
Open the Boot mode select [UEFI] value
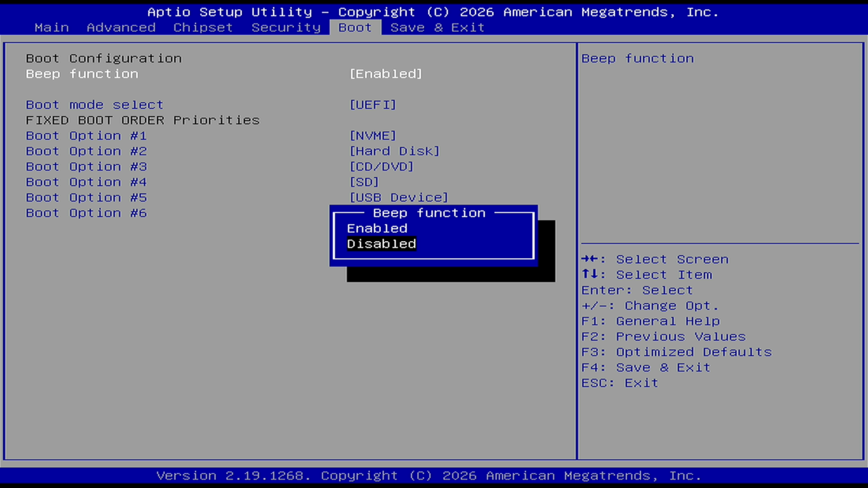click(373, 105)
